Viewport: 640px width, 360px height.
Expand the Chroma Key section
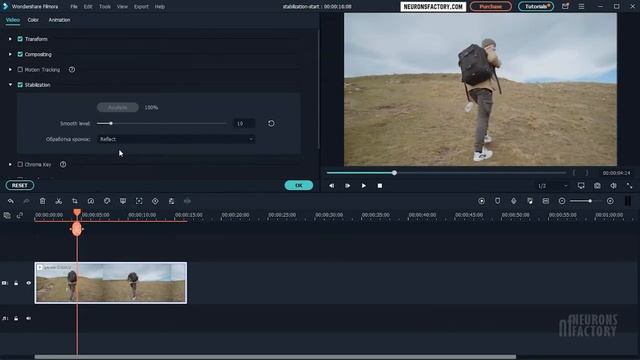(x=10, y=164)
